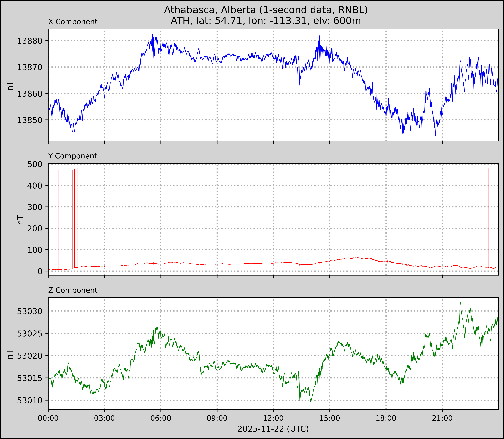Click the 'Z Component' panel label

73,290
